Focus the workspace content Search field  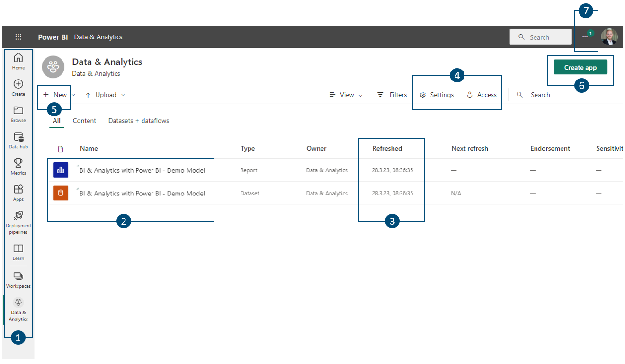coord(540,95)
